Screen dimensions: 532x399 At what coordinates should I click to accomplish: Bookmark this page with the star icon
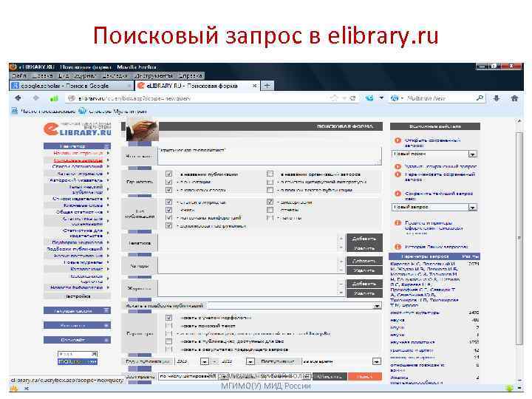(334, 98)
